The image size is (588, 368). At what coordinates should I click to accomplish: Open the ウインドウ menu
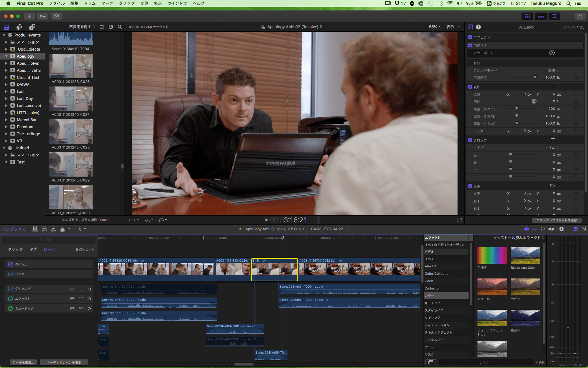[176, 3]
